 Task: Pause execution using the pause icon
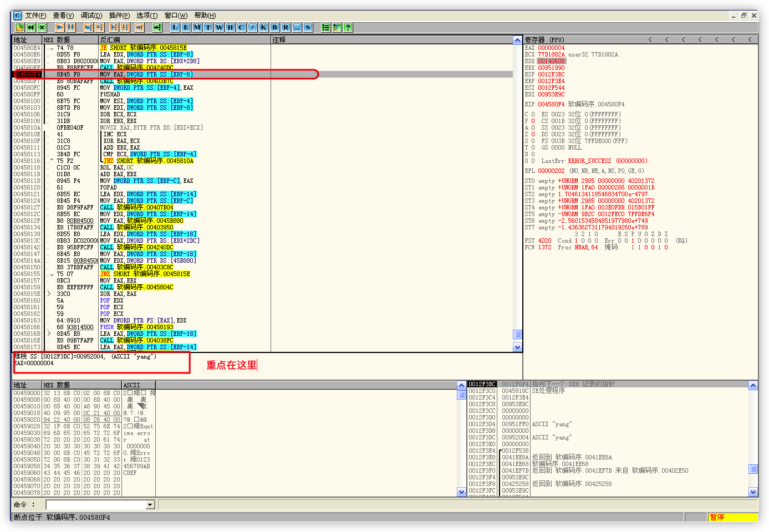[70, 27]
